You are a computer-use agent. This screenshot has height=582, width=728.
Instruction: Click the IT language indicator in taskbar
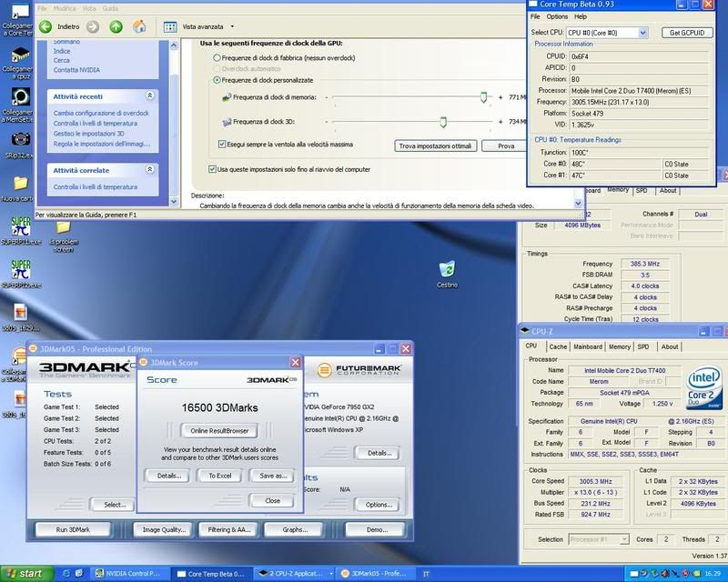(426, 574)
